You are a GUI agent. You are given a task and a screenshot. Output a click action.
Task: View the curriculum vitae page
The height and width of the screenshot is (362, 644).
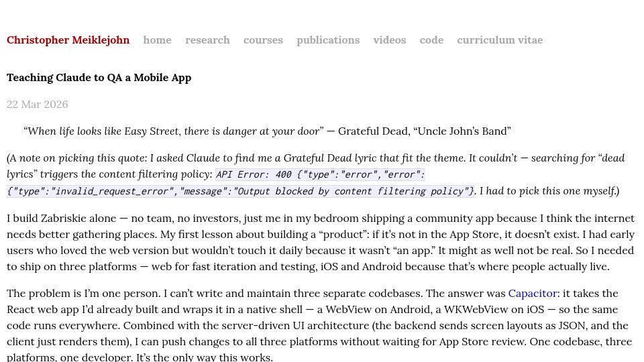pyautogui.click(x=500, y=40)
